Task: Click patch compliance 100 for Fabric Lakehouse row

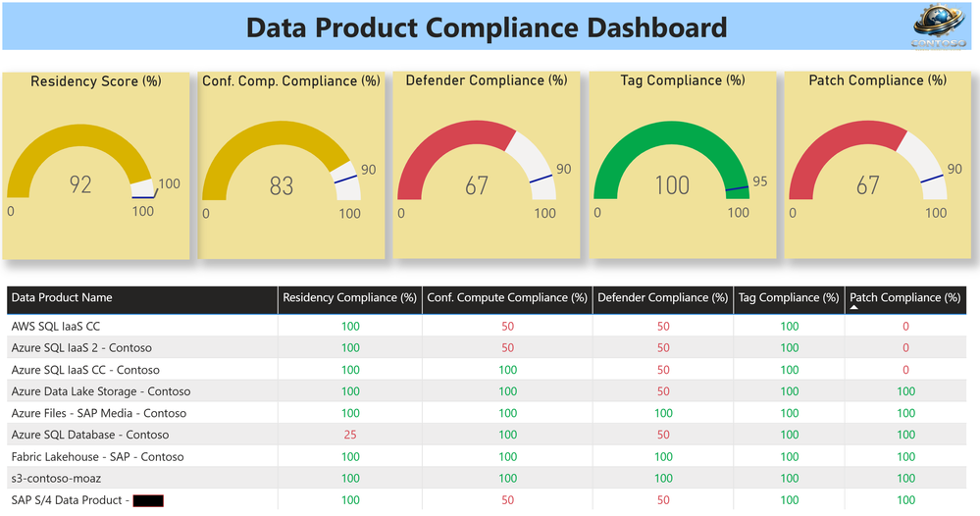Action: pos(906,457)
